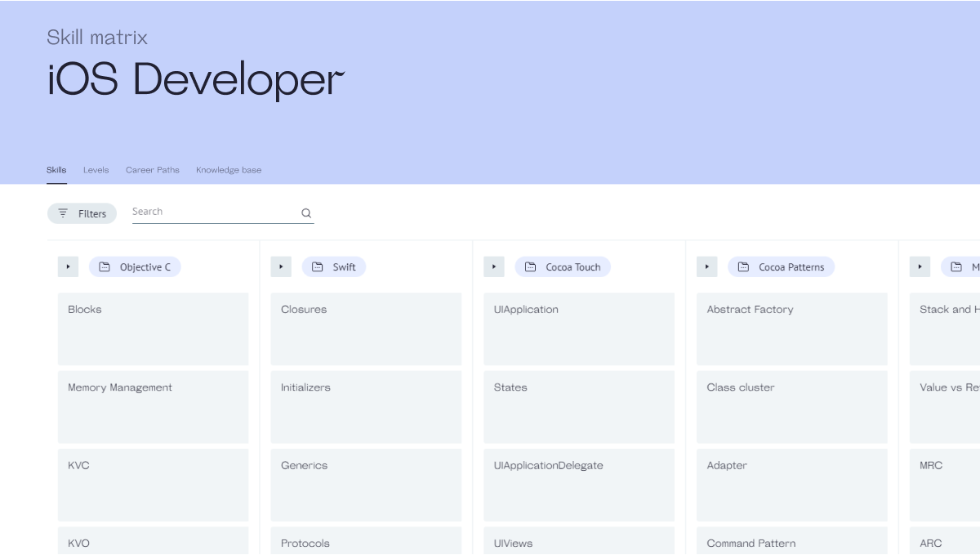980x555 pixels.
Task: Open the Memory Management skill card
Action: point(153,407)
